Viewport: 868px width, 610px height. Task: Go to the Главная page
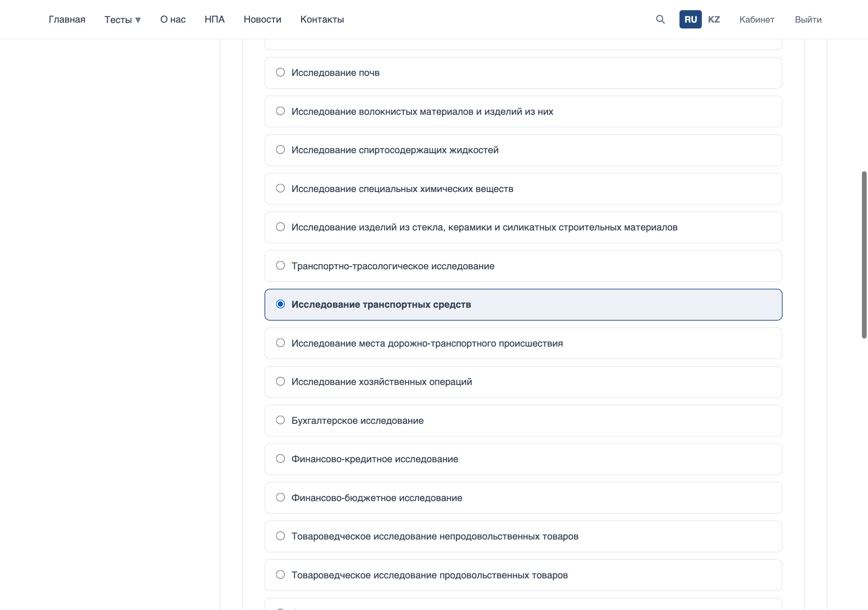pos(67,19)
